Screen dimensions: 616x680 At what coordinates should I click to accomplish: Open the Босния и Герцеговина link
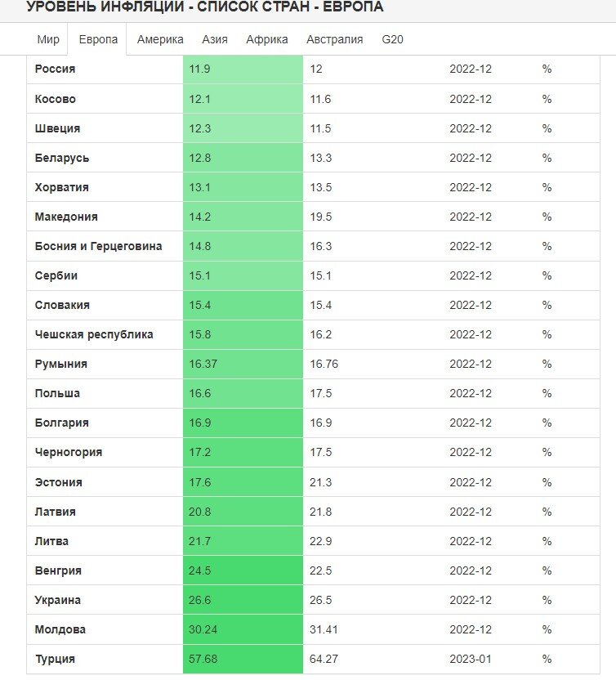98,246
